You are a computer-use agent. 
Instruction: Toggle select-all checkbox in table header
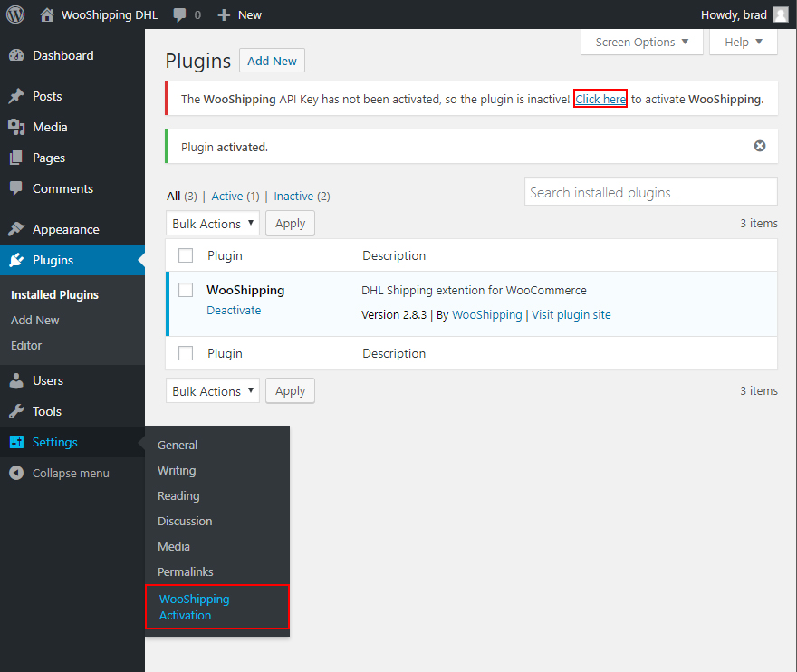[186, 255]
